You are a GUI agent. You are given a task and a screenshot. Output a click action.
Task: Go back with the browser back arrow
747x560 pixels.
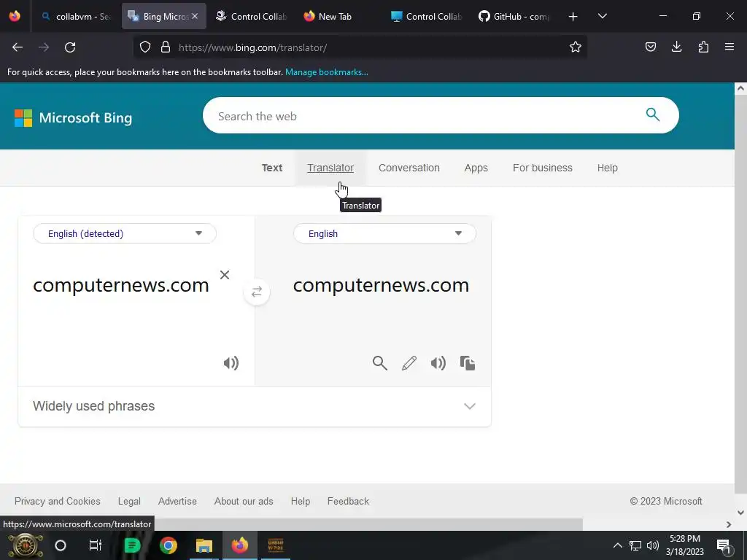pos(18,47)
